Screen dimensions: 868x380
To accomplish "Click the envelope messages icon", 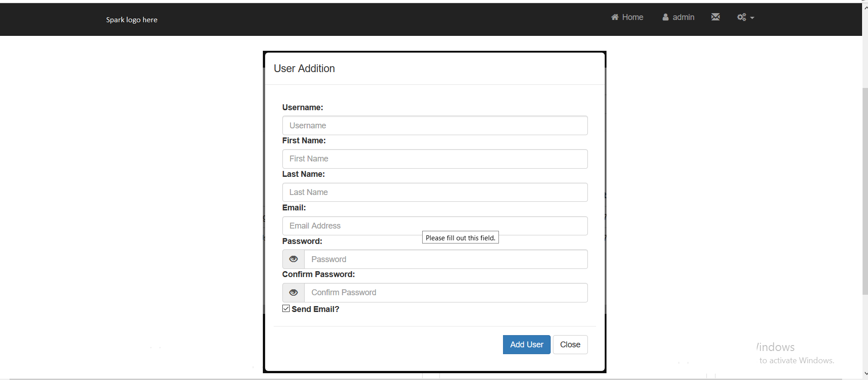I will coord(715,17).
